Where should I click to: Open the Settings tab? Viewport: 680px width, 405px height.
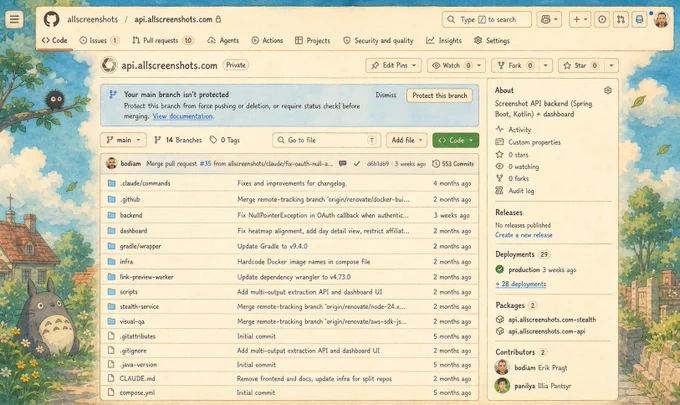[491, 40]
